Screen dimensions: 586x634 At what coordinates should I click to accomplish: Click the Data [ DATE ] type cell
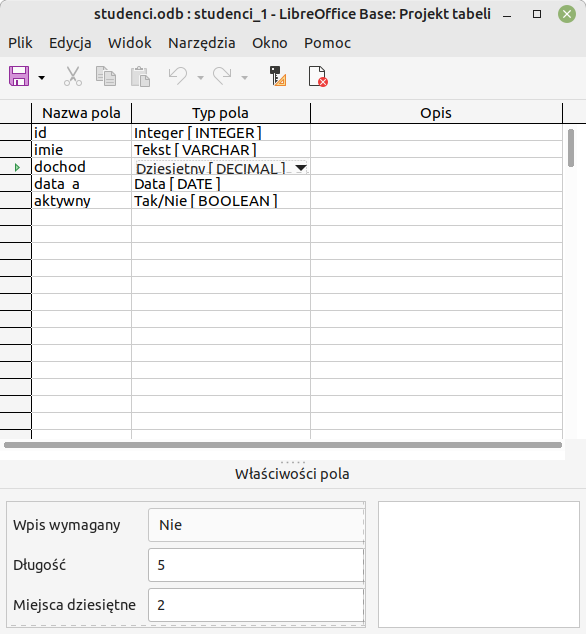pos(221,184)
